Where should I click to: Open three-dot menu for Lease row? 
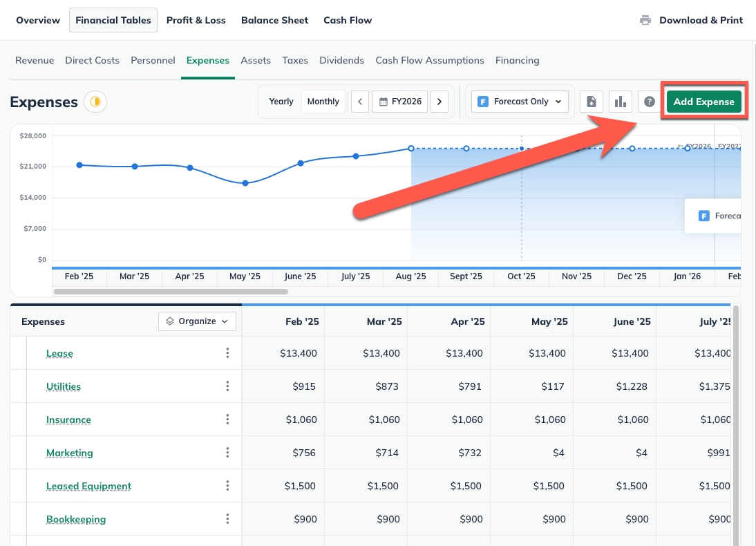[x=227, y=353]
